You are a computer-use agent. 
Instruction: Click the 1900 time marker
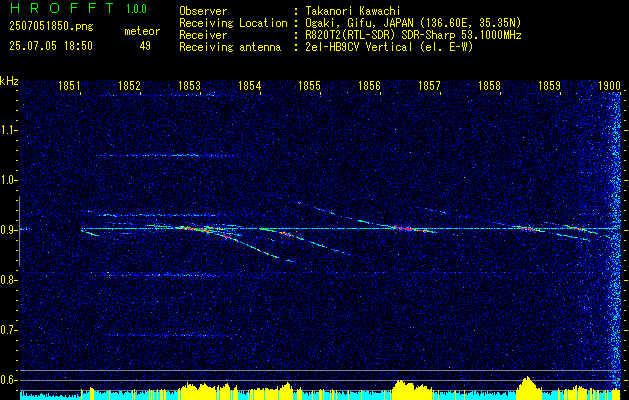pyautogui.click(x=609, y=86)
